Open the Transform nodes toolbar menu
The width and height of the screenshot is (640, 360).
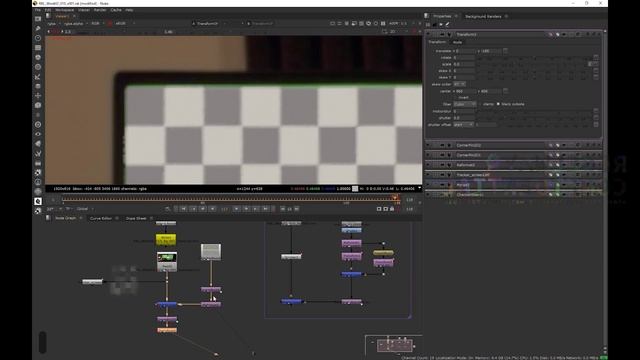tap(38, 96)
